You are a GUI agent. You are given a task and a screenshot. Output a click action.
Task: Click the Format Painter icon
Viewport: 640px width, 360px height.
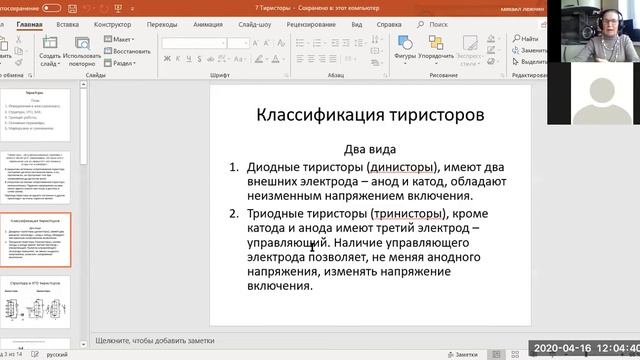(x=18, y=62)
